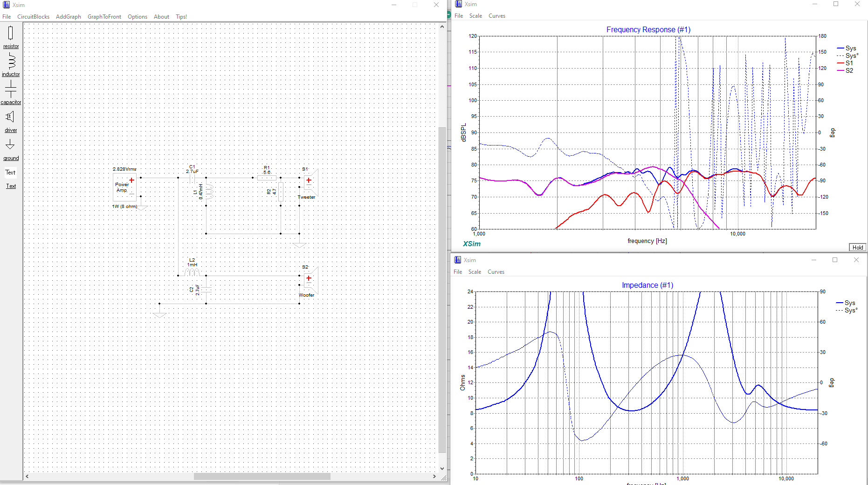This screenshot has width=868, height=485.
Task: Close the main Xsim window
Action: point(436,5)
